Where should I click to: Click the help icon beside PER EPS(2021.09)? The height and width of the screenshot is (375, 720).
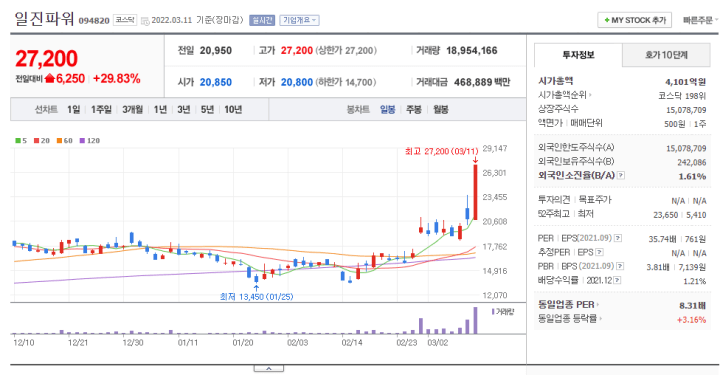pyautogui.click(x=618, y=238)
